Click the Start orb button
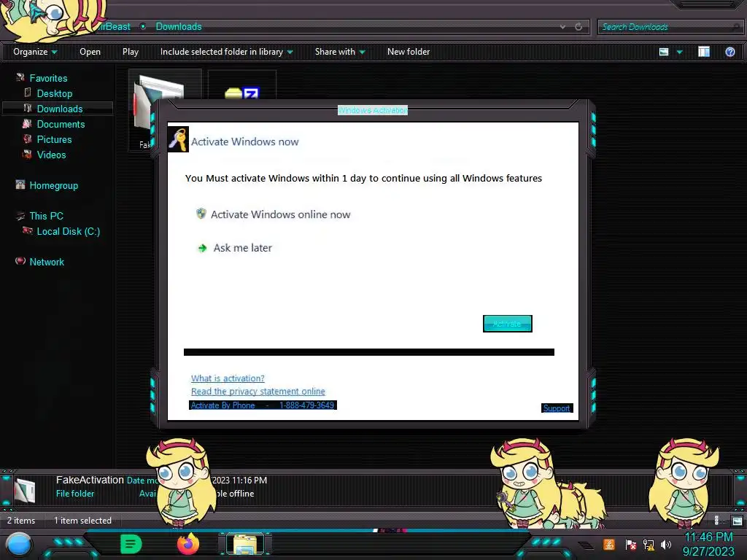The height and width of the screenshot is (560, 747). [18, 545]
